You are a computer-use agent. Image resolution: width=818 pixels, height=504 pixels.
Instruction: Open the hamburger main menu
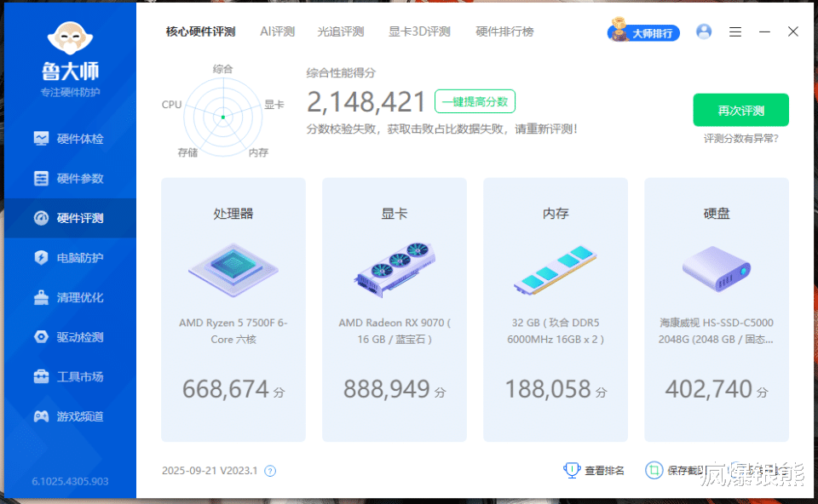coord(735,31)
